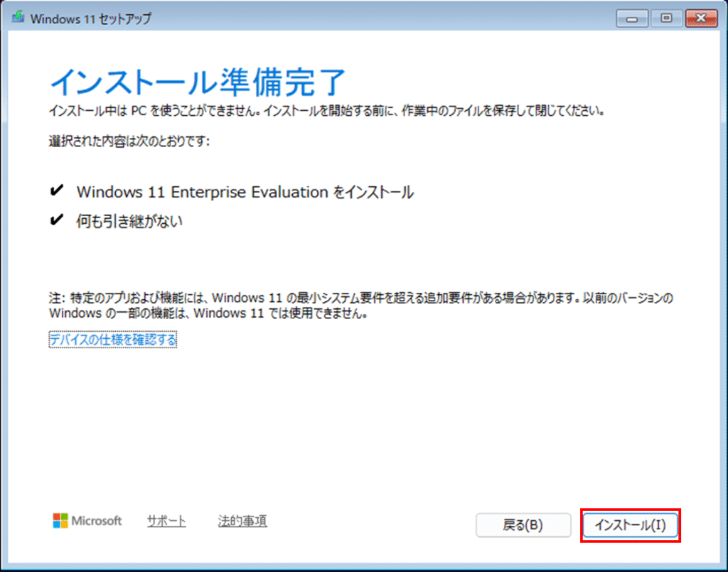Viewport: 728px width, 572px height.
Task: Click the Windows 11 setup title bar icon
Action: coord(18,18)
